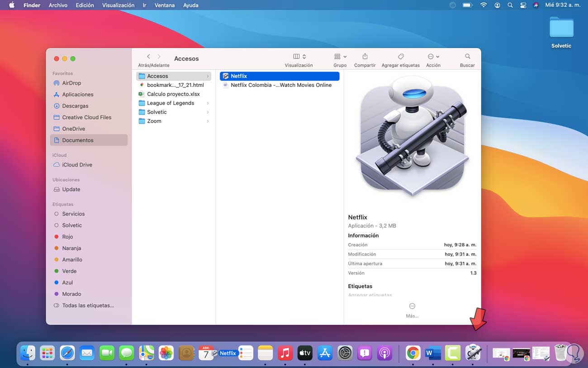Open Messages in the Dock
Screen dimensions: 588x368
127,353
